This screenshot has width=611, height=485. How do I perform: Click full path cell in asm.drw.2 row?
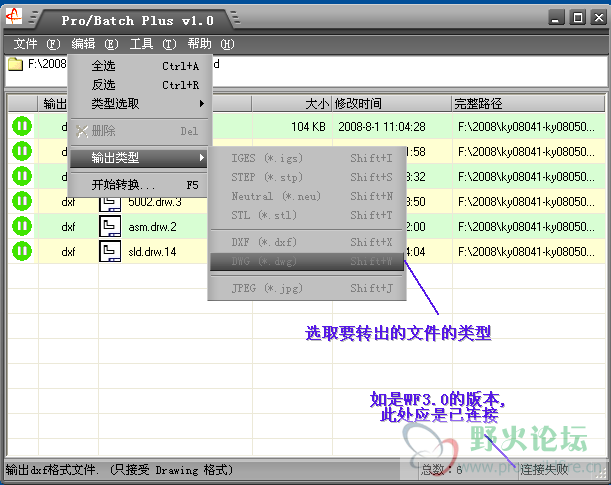pyautogui.click(x=529, y=227)
